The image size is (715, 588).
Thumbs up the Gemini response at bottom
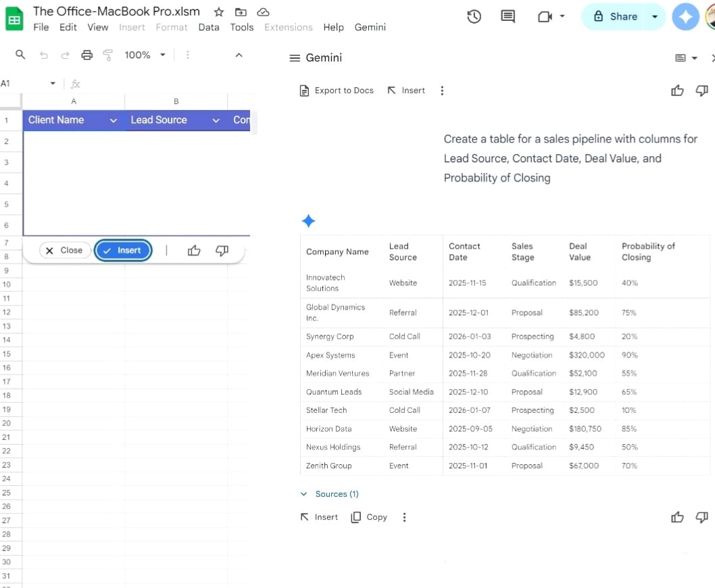(x=677, y=517)
